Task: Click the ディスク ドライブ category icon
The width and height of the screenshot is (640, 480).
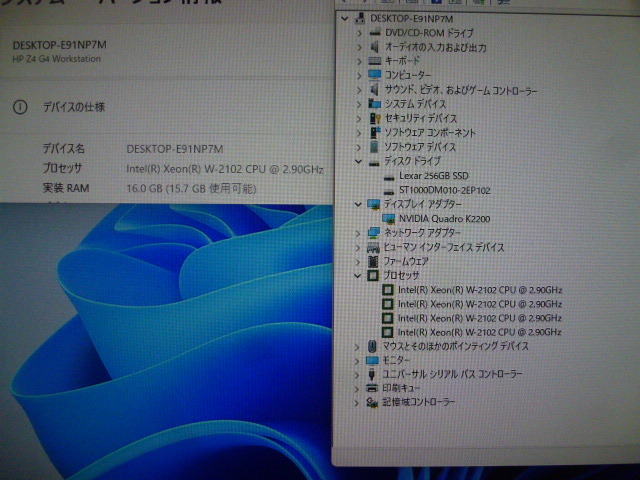Action: click(x=374, y=162)
